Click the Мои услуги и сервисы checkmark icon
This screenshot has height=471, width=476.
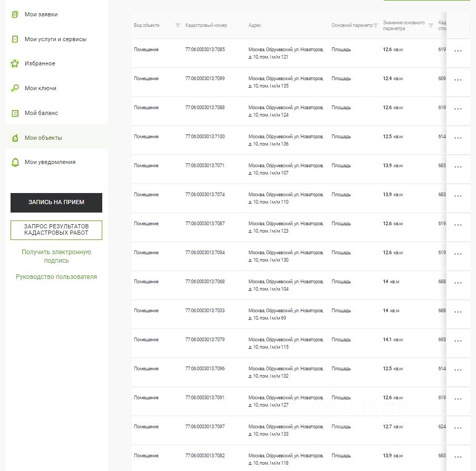pos(15,39)
